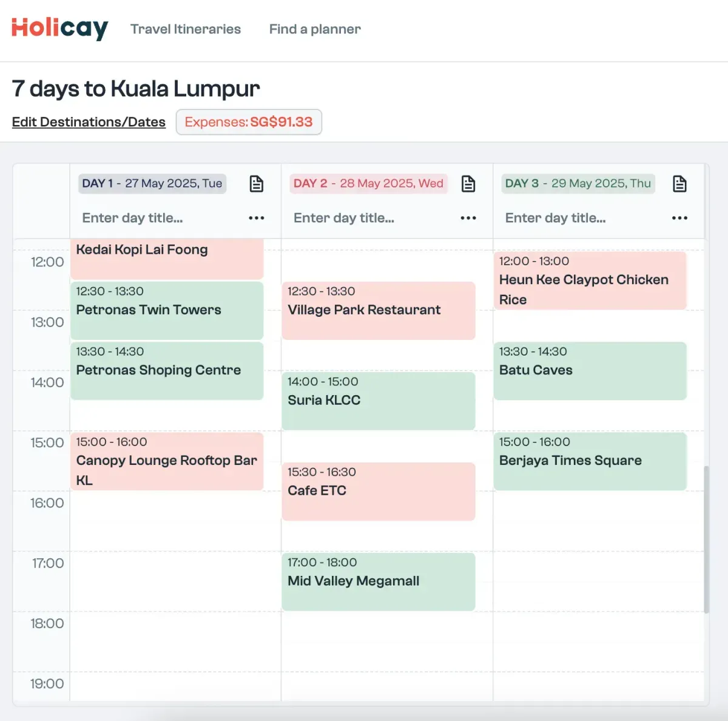The image size is (728, 721).
Task: Open the Petronas Twin Towers event
Action: tap(167, 310)
